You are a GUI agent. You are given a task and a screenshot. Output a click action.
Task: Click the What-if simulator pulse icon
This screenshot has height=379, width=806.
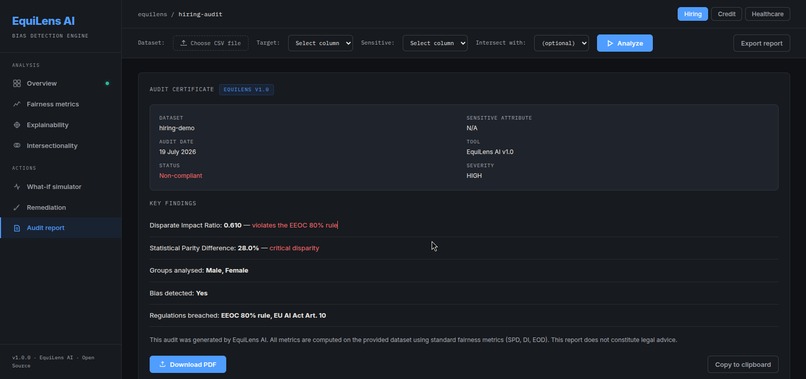[17, 187]
